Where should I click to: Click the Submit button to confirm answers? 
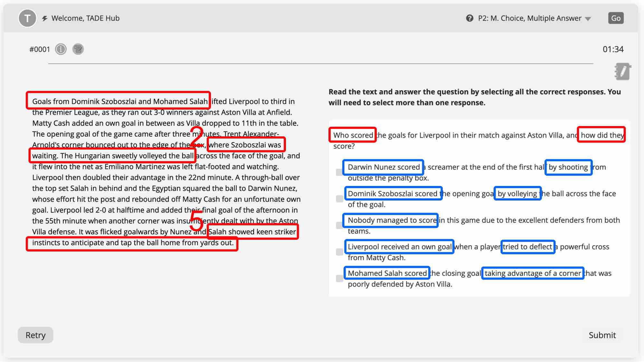point(602,335)
